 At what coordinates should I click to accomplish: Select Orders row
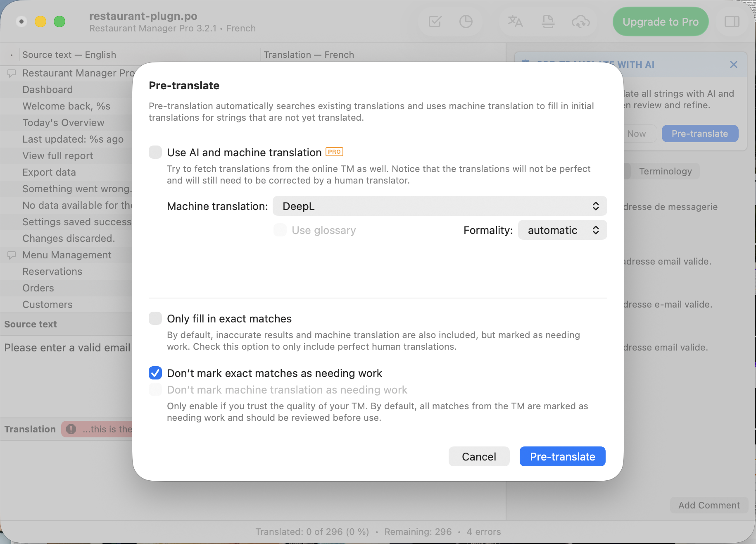66,288
